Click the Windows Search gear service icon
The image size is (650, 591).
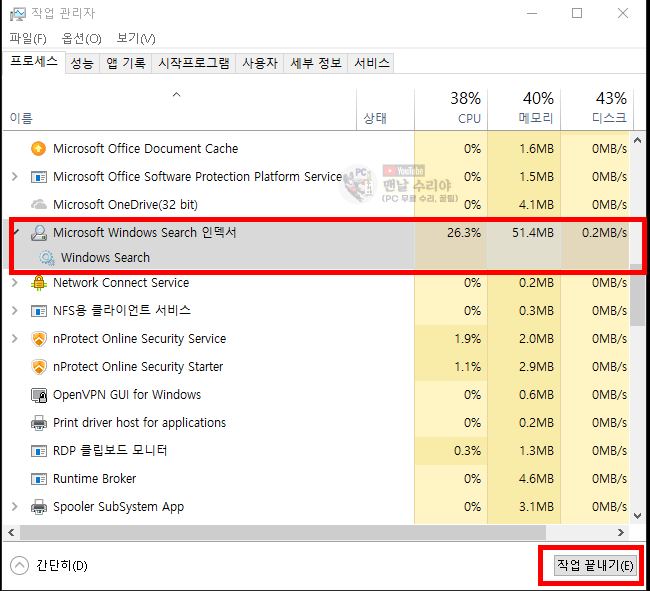point(46,257)
